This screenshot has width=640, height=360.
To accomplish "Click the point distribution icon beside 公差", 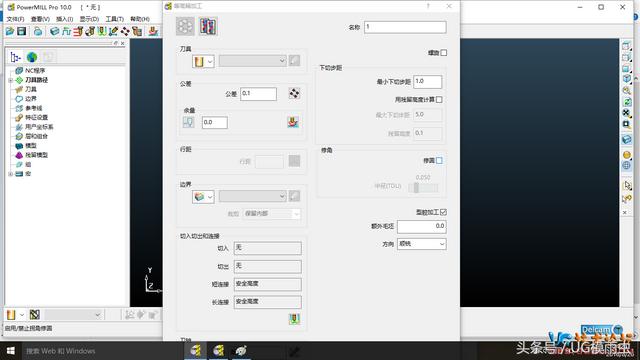I will click(x=294, y=93).
